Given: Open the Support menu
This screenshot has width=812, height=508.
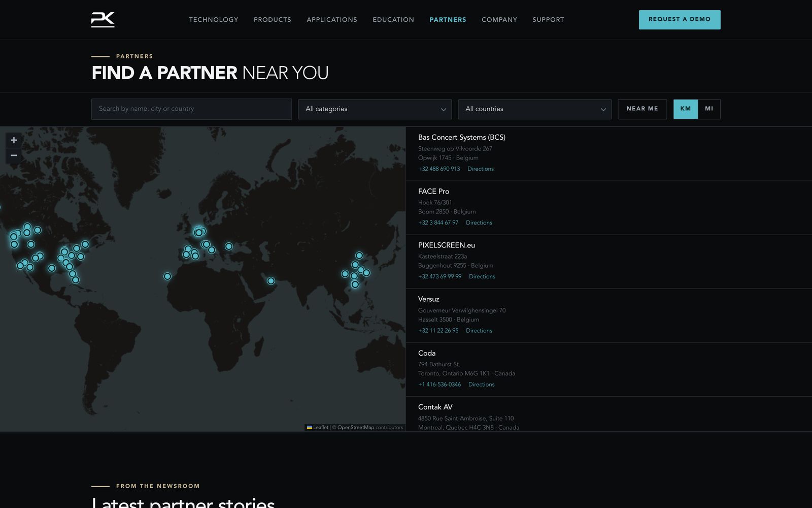Looking at the screenshot, I should 548,20.
